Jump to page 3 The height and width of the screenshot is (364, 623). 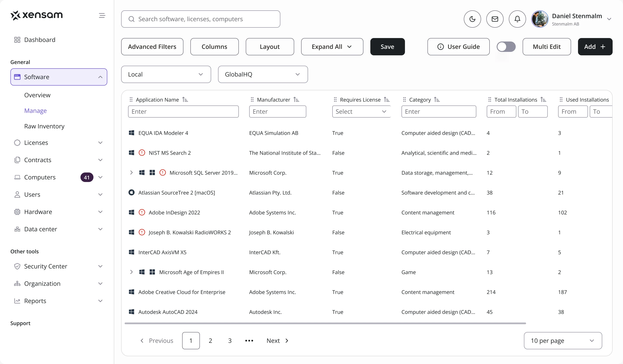click(x=230, y=340)
